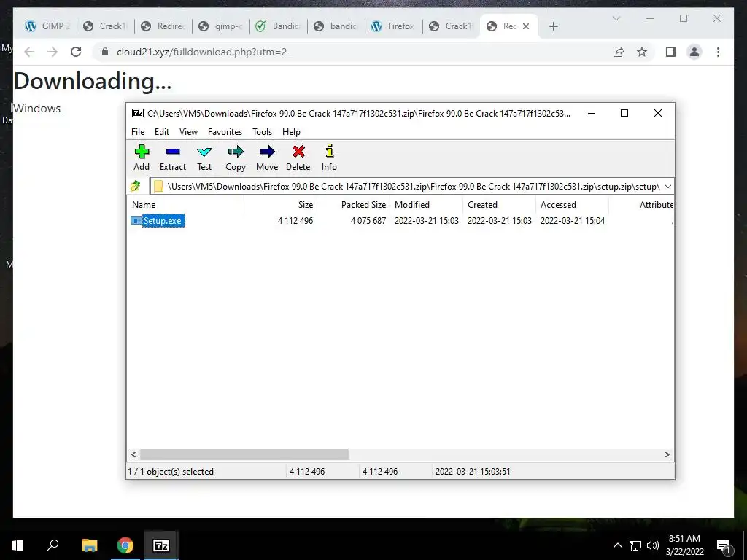This screenshot has width=747, height=560.
Task: Click Chrome's forward navigation arrow
Action: tap(53, 52)
